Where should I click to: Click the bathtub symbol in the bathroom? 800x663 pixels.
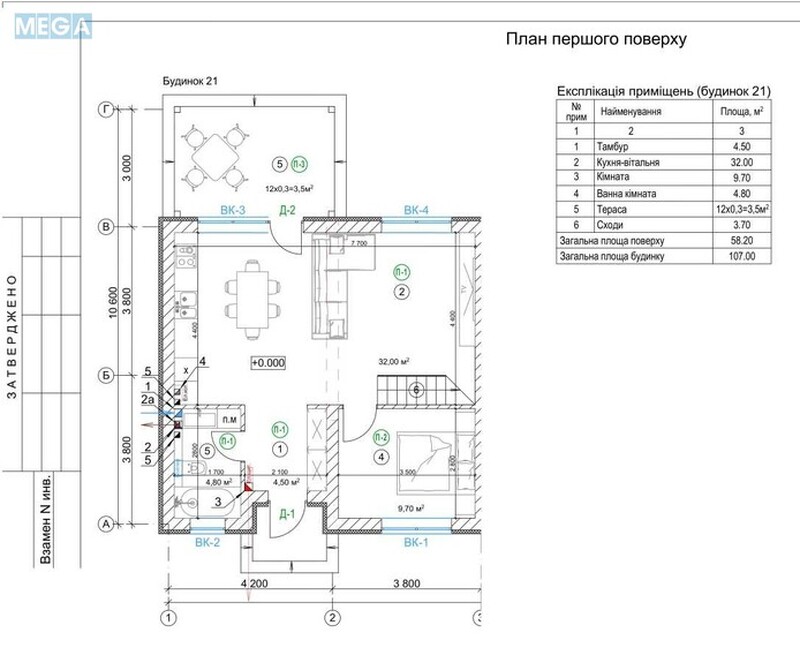pyautogui.click(x=207, y=503)
